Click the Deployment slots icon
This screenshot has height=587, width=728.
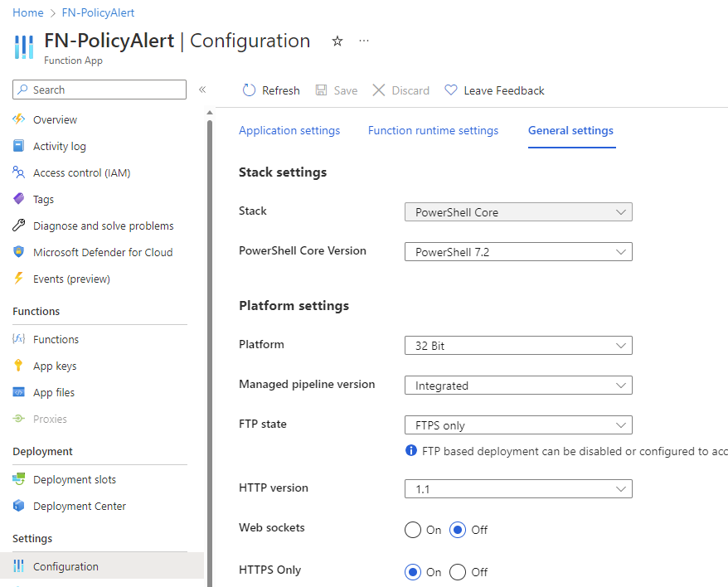pos(18,478)
